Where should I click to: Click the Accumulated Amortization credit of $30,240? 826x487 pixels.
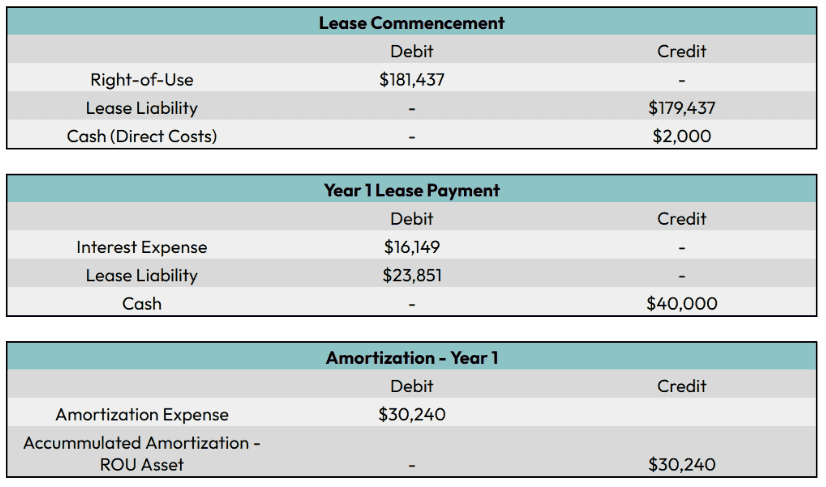point(681,464)
